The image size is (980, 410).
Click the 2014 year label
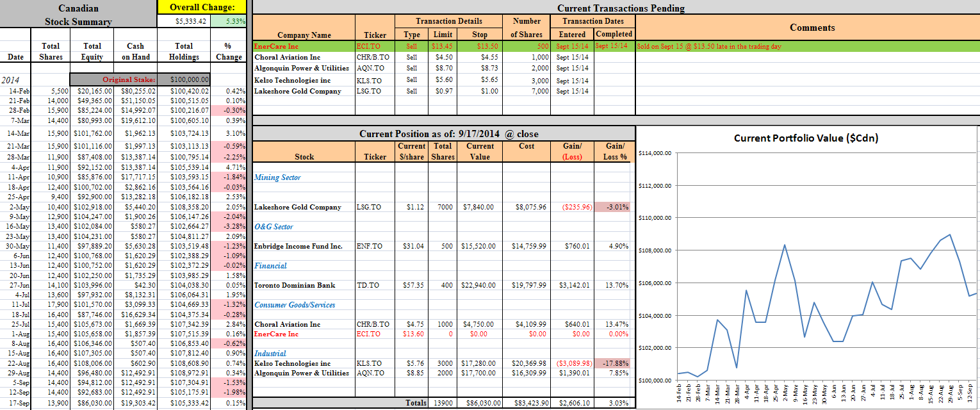pos(10,80)
